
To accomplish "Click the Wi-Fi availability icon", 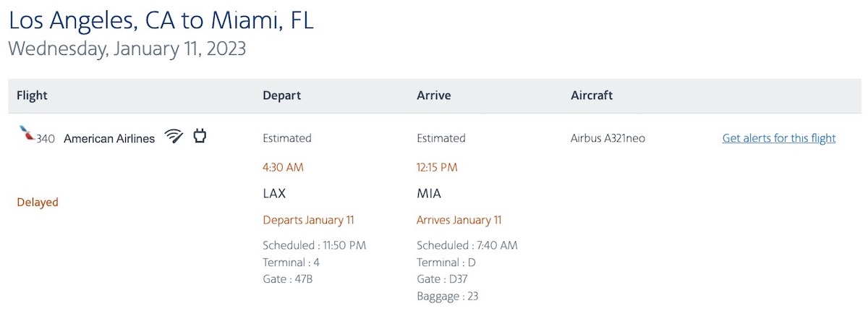I will (174, 136).
